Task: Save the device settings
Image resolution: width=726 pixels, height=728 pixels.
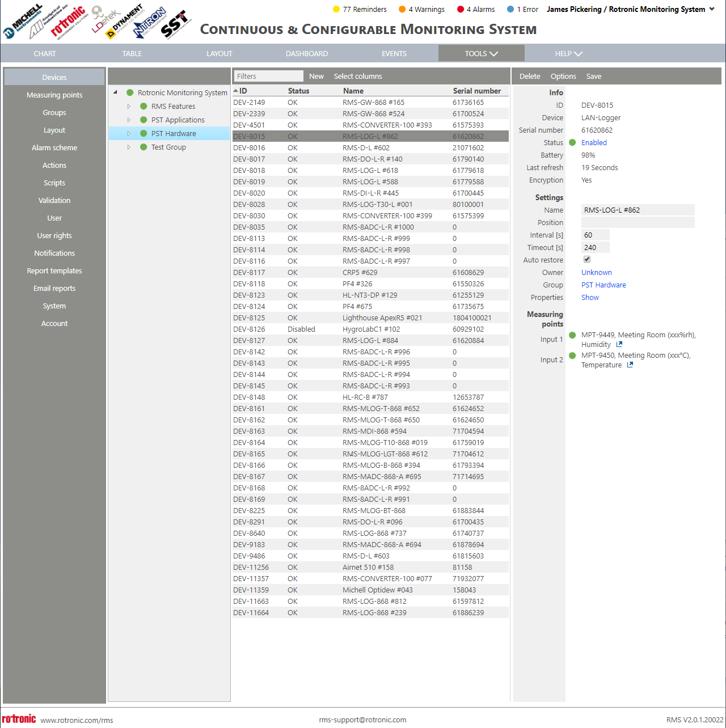Action: pyautogui.click(x=594, y=76)
